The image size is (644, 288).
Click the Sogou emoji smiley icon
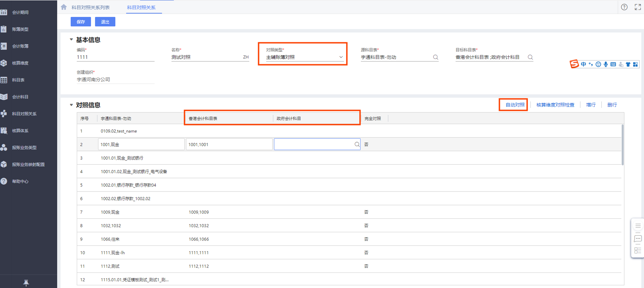coord(598,64)
